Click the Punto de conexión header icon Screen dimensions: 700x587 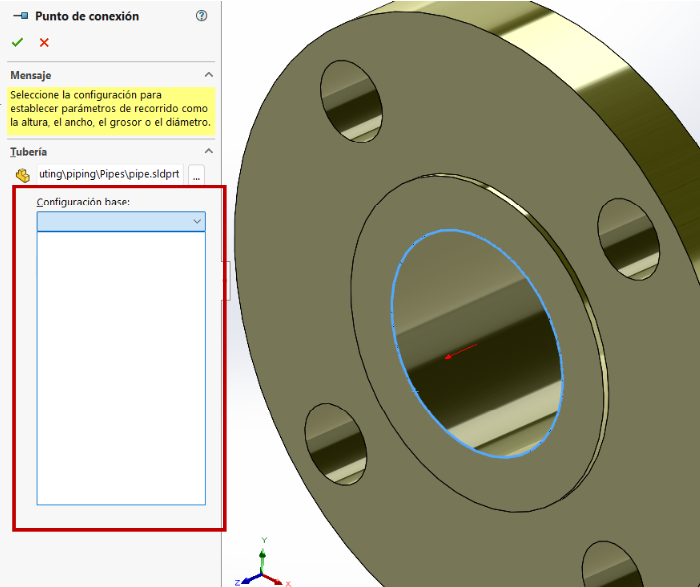click(x=21, y=16)
